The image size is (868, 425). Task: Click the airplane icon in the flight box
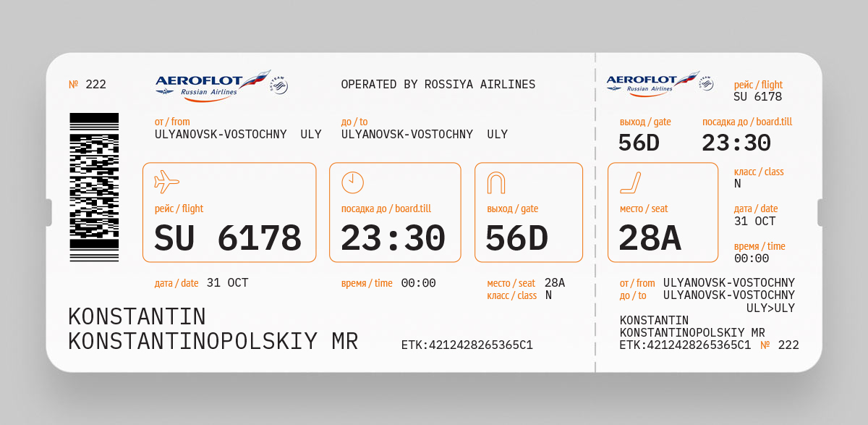pyautogui.click(x=166, y=181)
